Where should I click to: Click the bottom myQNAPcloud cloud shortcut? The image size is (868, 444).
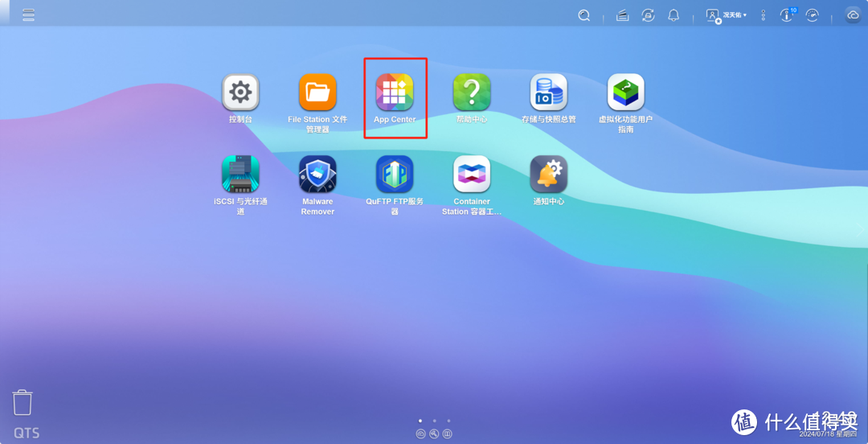420,434
